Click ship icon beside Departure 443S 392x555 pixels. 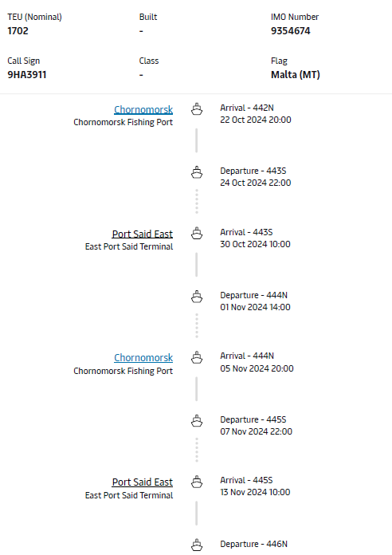(197, 172)
